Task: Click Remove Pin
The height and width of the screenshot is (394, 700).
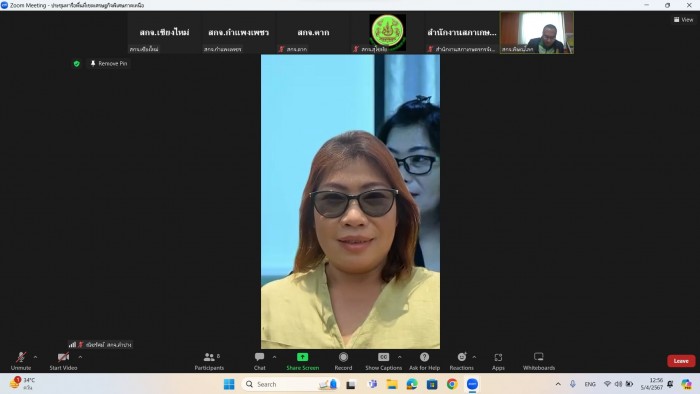Action: point(109,64)
